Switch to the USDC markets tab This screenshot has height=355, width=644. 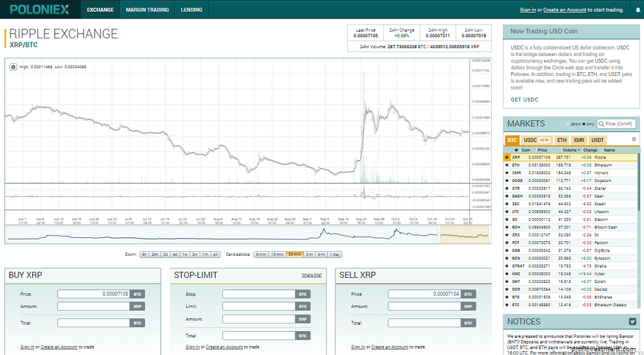click(x=536, y=140)
